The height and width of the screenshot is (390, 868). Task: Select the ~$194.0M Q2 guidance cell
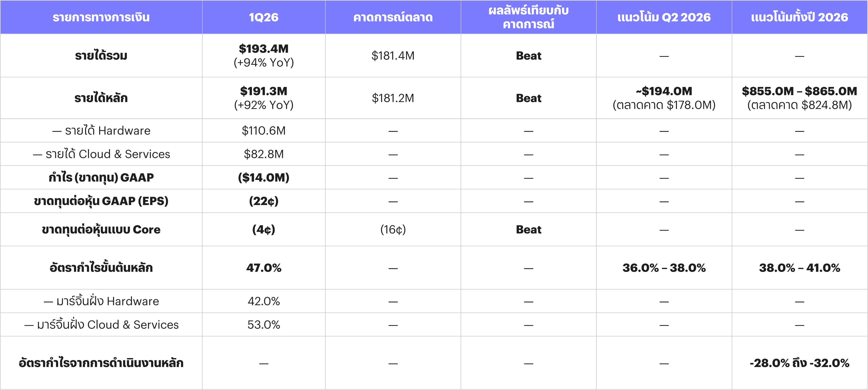pyautogui.click(x=664, y=98)
